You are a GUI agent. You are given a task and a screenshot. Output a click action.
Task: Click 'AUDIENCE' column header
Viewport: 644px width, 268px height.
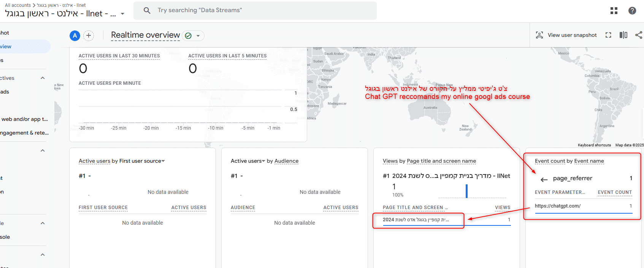(x=243, y=208)
